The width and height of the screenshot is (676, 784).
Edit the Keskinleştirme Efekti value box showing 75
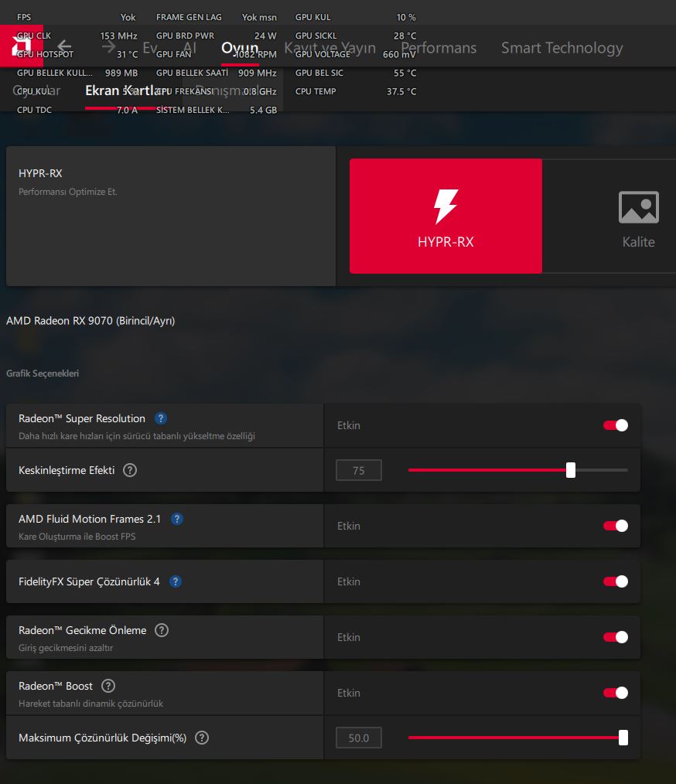[x=359, y=470]
